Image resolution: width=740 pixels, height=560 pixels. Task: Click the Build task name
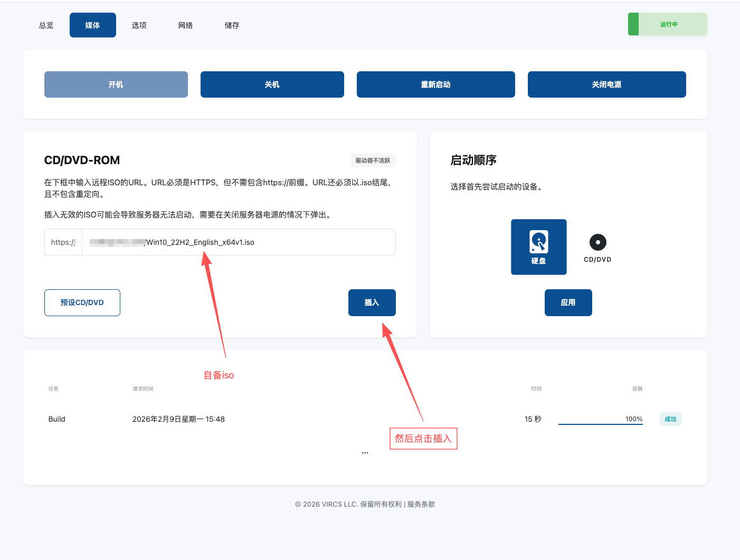tap(57, 419)
